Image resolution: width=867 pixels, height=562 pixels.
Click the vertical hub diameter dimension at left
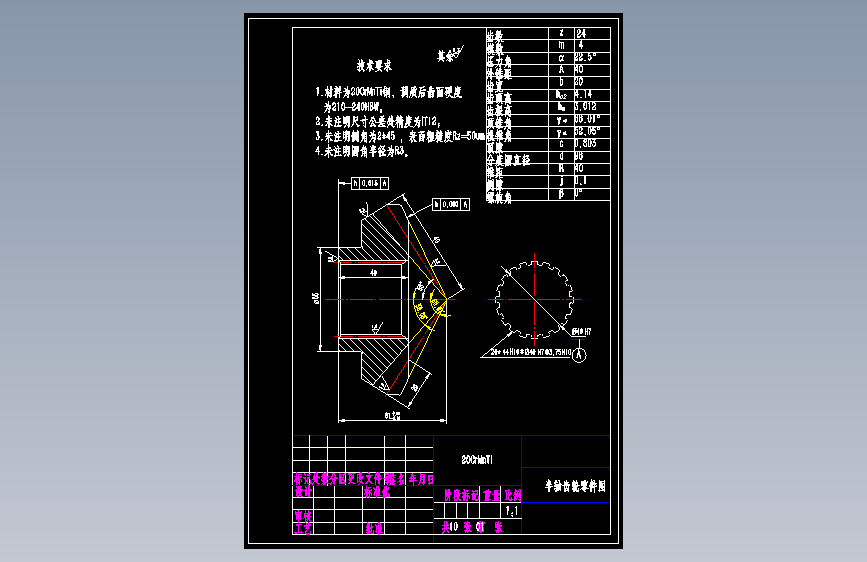(x=316, y=299)
